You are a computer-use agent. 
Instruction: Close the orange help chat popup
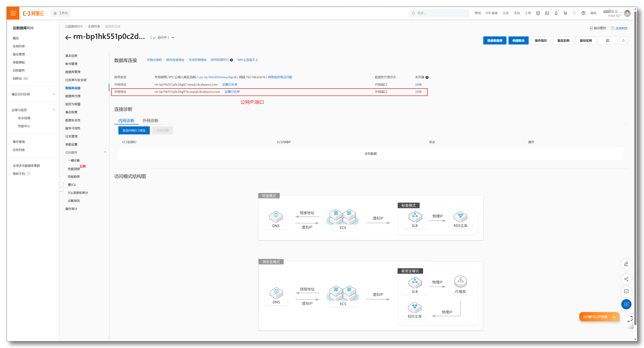614,317
